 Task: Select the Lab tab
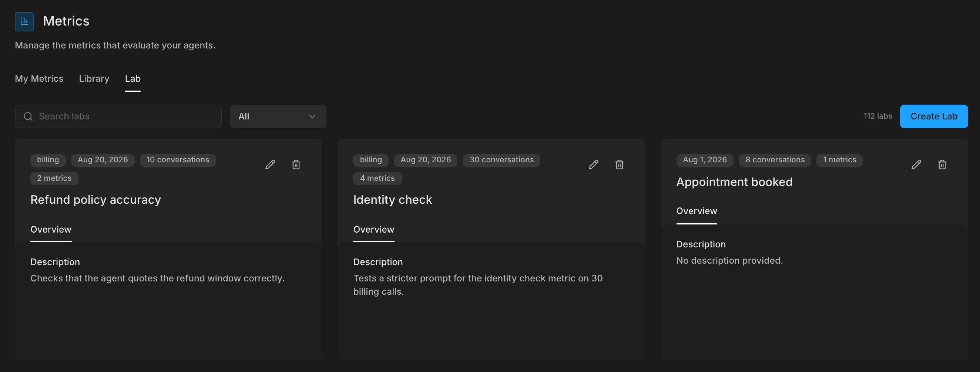pos(133,79)
